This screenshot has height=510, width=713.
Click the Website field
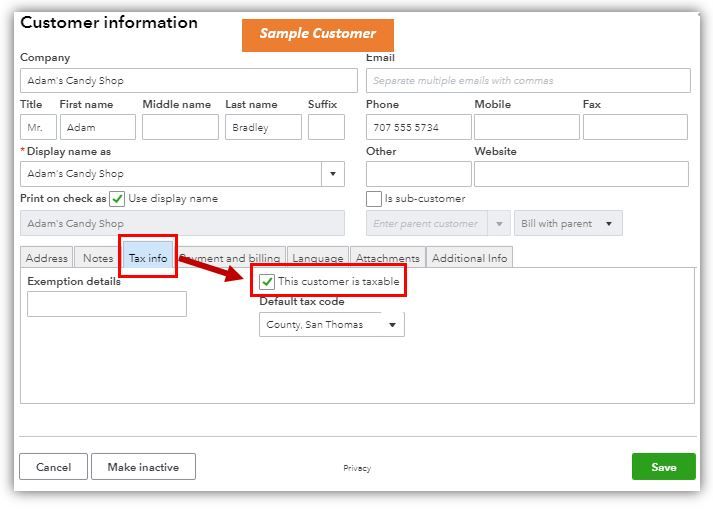tap(581, 174)
